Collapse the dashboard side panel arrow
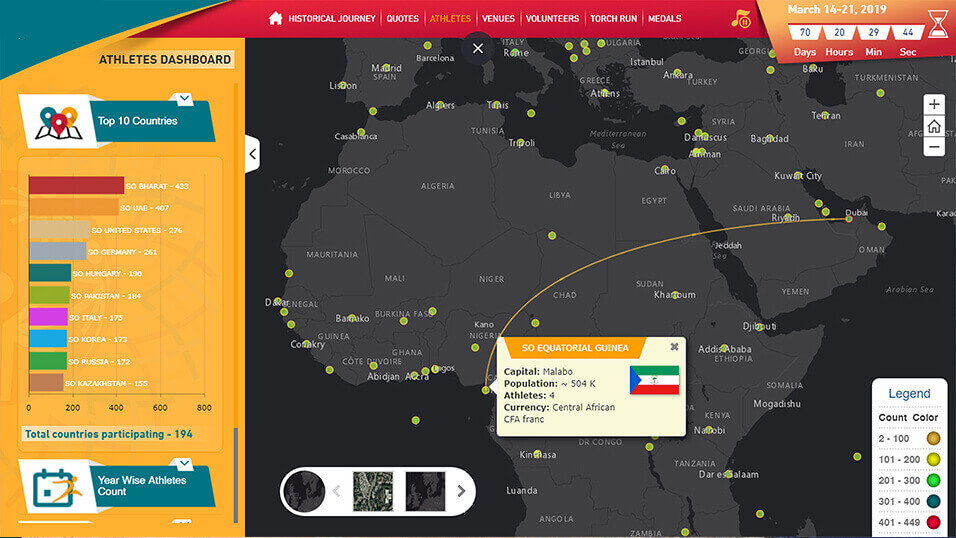Screen dimensions: 956x538 pos(252,154)
